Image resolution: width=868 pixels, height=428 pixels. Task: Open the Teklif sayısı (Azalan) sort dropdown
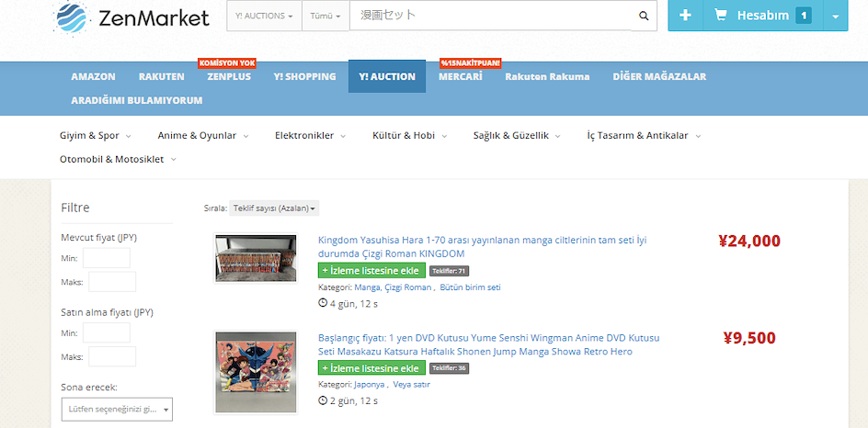(274, 208)
